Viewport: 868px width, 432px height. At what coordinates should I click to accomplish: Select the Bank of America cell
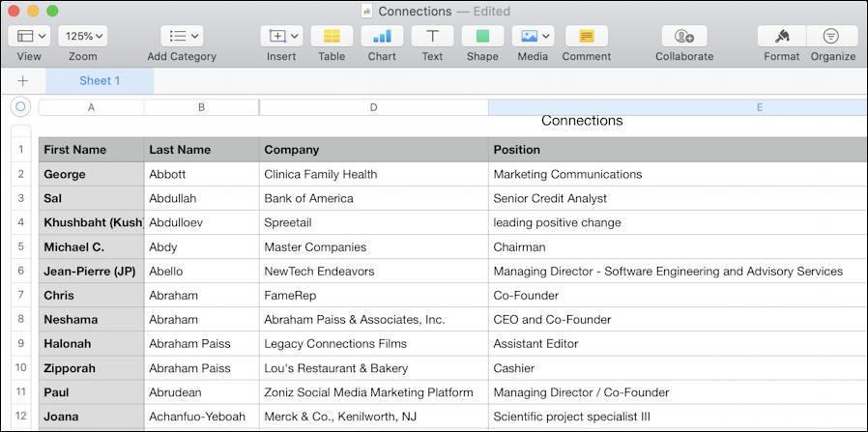[x=374, y=198]
